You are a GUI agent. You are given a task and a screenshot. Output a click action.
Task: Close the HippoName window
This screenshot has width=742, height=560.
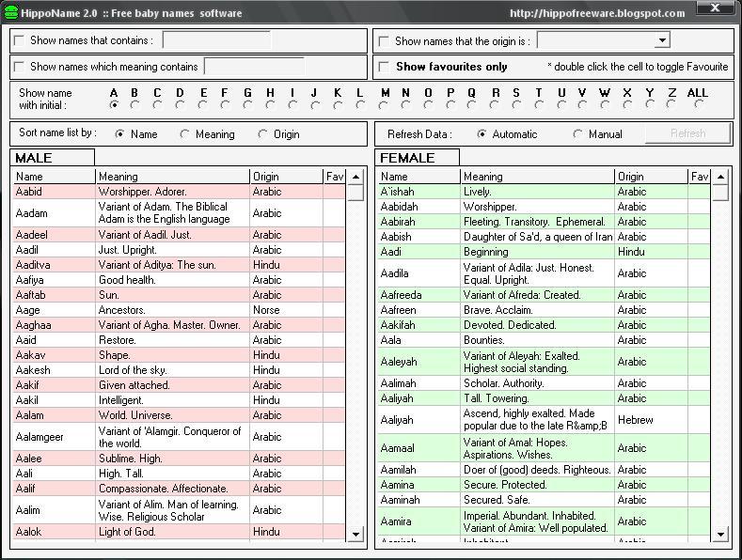730,11
